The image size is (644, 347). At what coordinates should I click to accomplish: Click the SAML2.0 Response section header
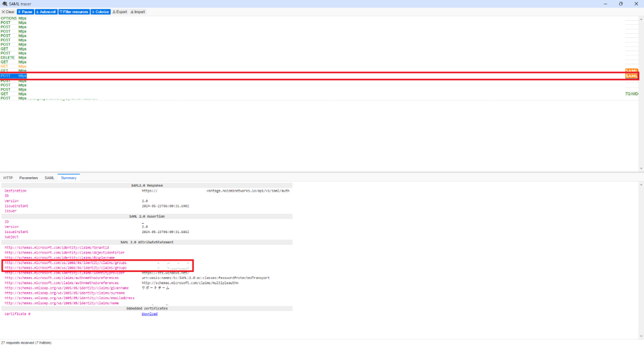(x=147, y=185)
